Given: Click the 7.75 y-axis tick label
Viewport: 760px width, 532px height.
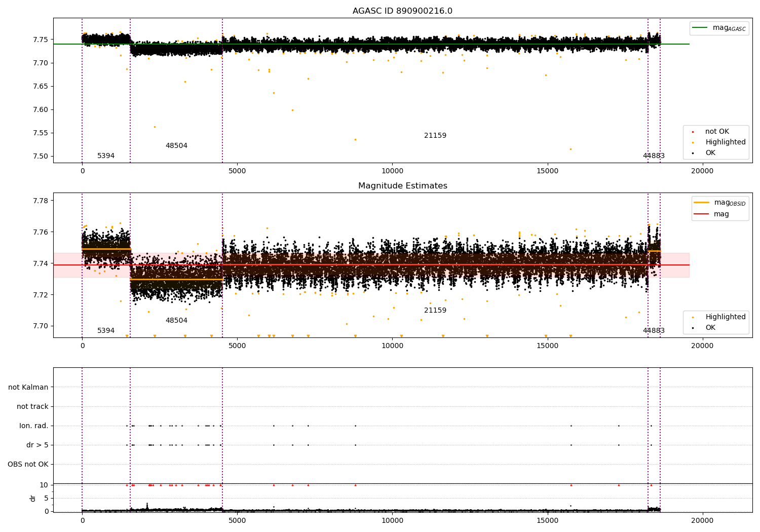Looking at the screenshot, I should tap(41, 40).
